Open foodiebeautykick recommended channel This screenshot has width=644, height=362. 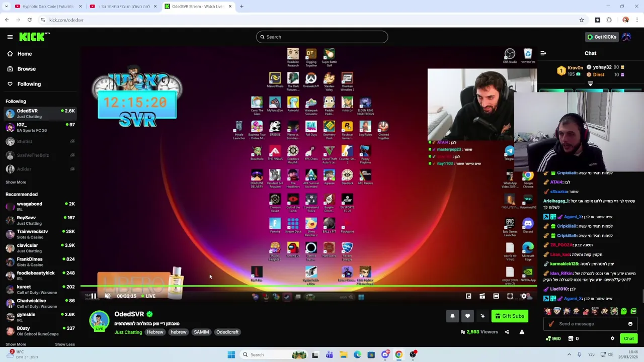40,276
